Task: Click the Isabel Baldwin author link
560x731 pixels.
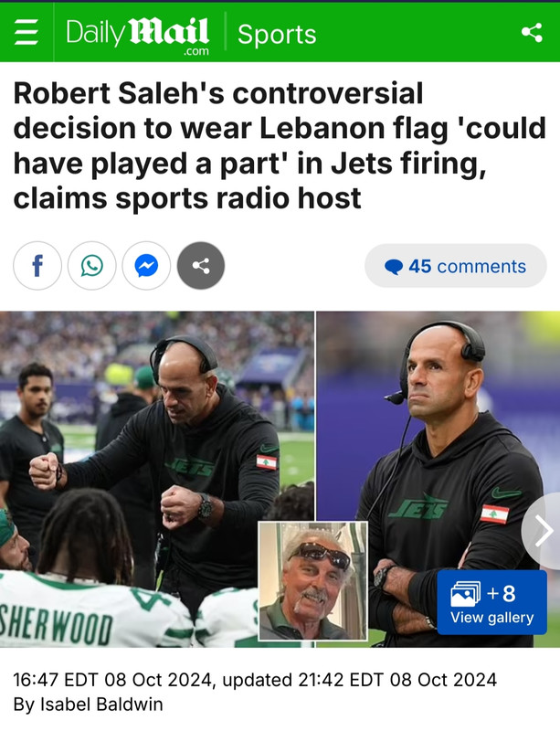Action: [101, 704]
